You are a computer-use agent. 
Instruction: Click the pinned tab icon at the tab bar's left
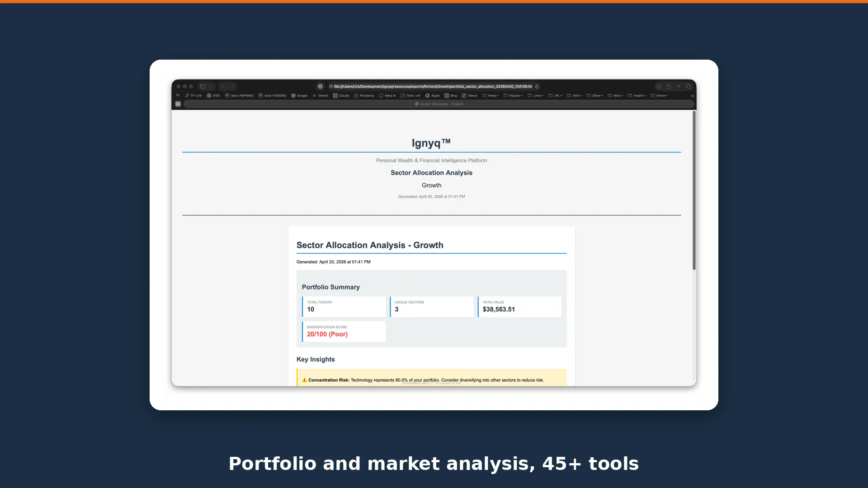178,104
